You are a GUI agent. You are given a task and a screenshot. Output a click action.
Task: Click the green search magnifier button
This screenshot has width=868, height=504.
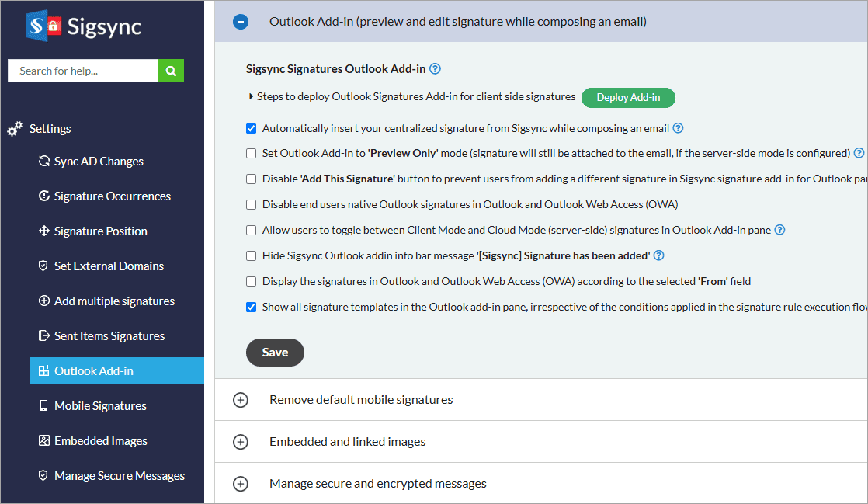tap(171, 71)
